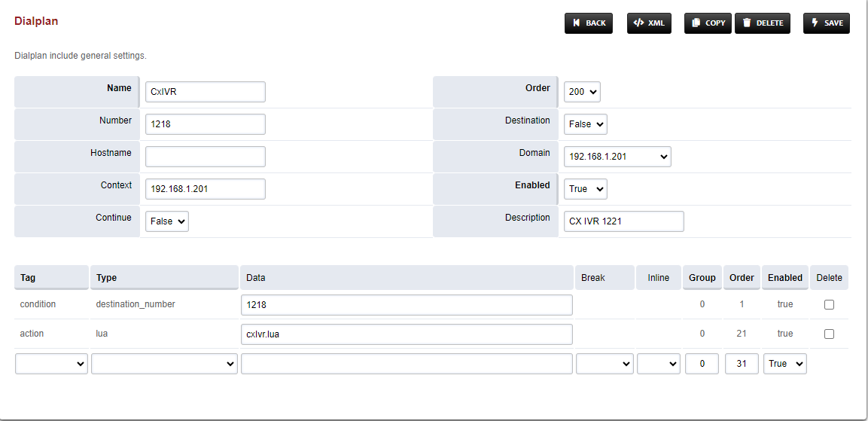Select a Tag in the new row dropdown
868x421 pixels.
(x=51, y=364)
